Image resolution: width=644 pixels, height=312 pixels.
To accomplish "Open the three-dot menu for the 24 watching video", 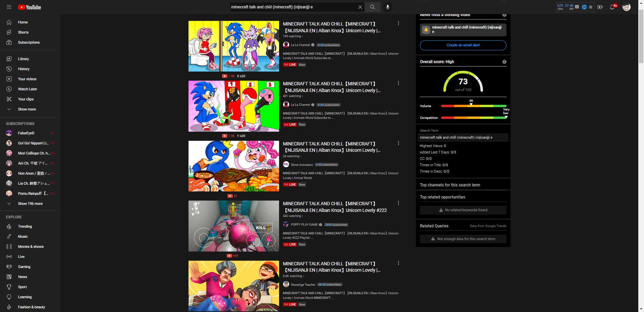I will 398,143.
